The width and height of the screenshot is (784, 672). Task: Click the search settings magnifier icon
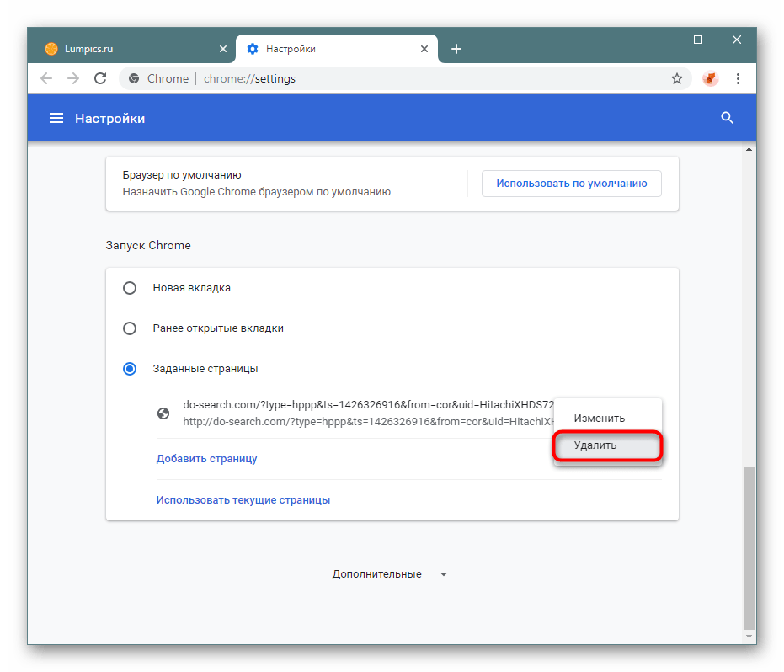click(x=727, y=118)
